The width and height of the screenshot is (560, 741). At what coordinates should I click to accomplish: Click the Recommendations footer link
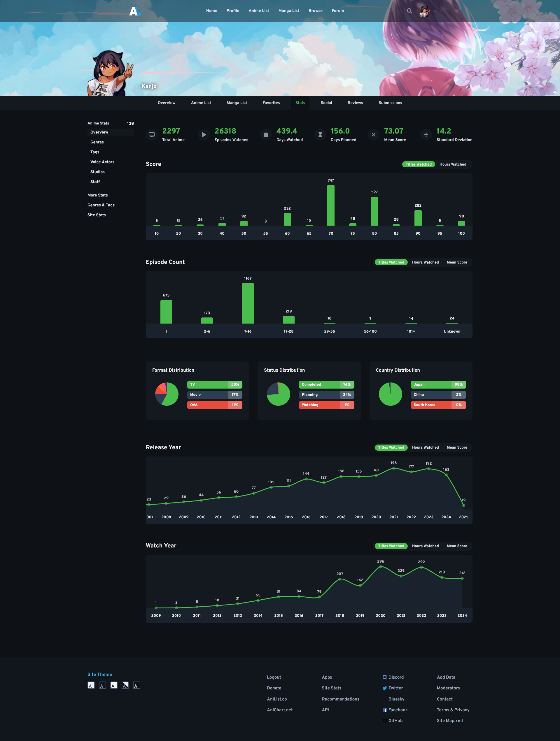[x=340, y=699]
